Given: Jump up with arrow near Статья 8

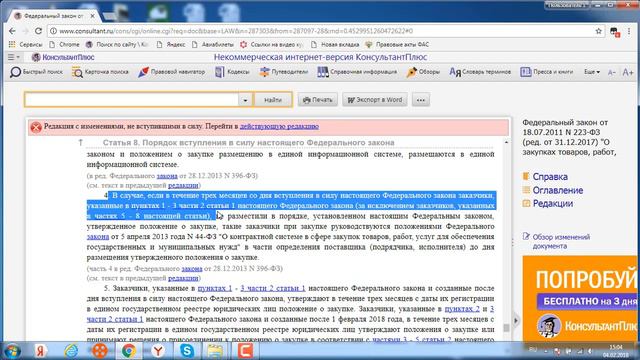Looking at the screenshot, I should pyautogui.click(x=81, y=142).
